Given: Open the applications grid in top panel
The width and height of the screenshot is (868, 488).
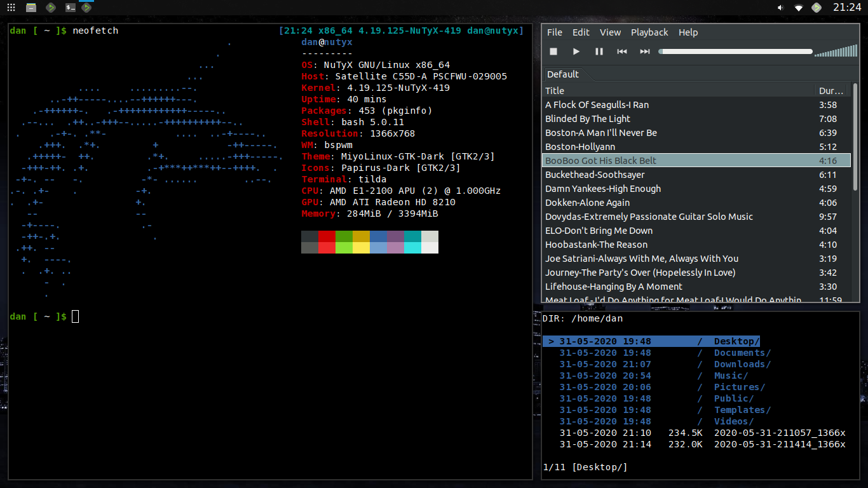Looking at the screenshot, I should (11, 8).
